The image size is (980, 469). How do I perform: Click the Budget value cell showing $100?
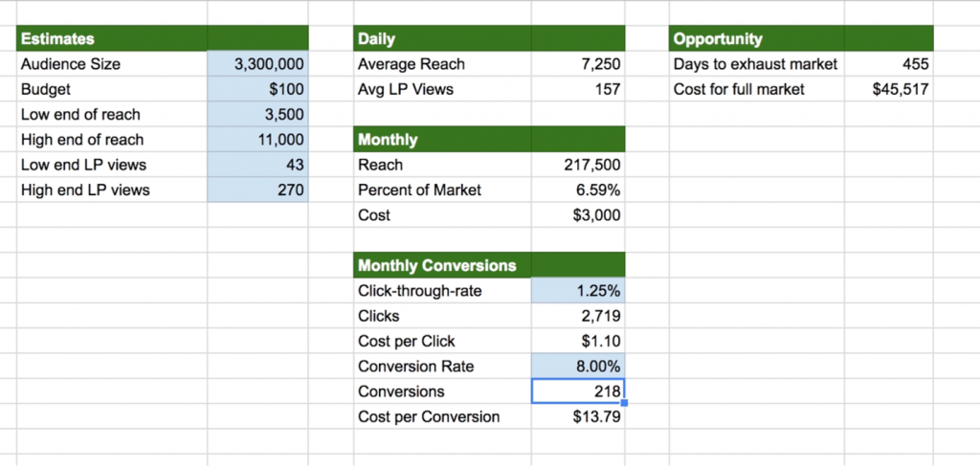pos(257,89)
